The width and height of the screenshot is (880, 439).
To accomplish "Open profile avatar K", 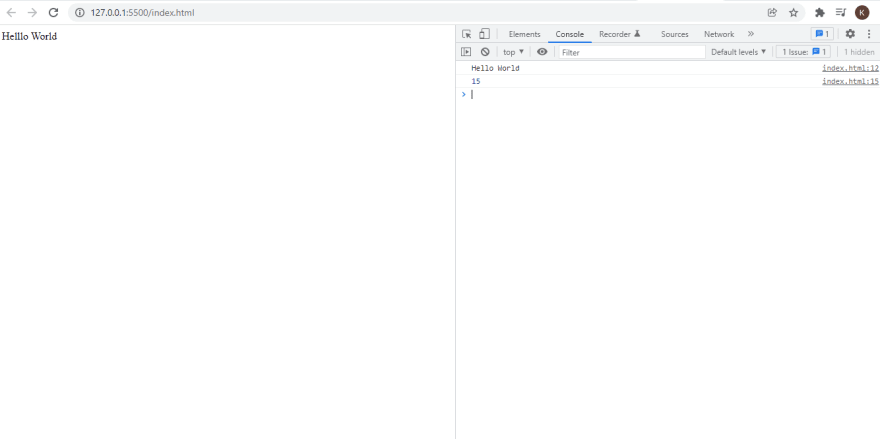I will coord(862,12).
